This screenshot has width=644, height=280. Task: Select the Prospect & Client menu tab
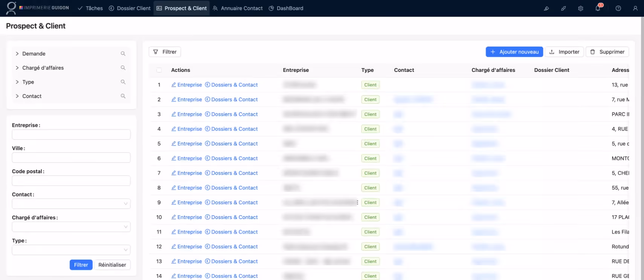point(182,8)
